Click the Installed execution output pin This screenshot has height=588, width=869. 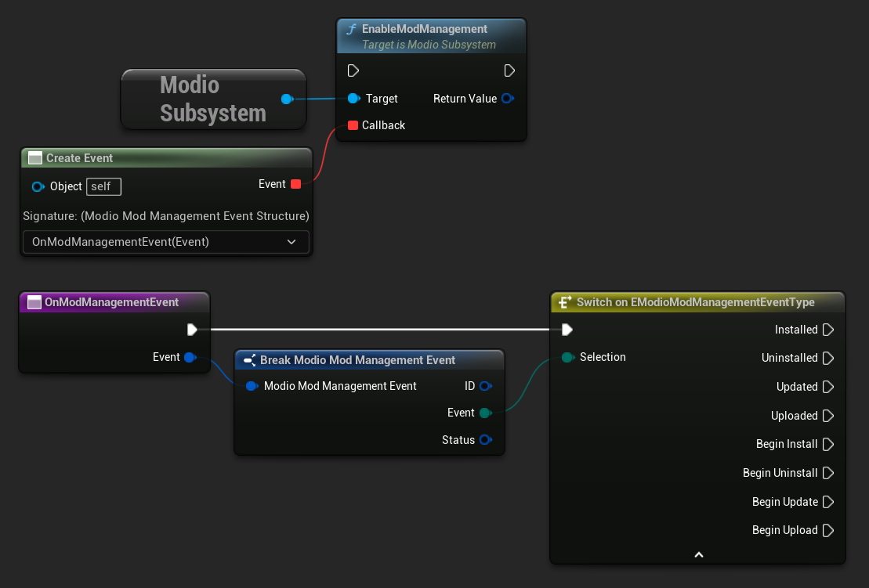tap(828, 330)
